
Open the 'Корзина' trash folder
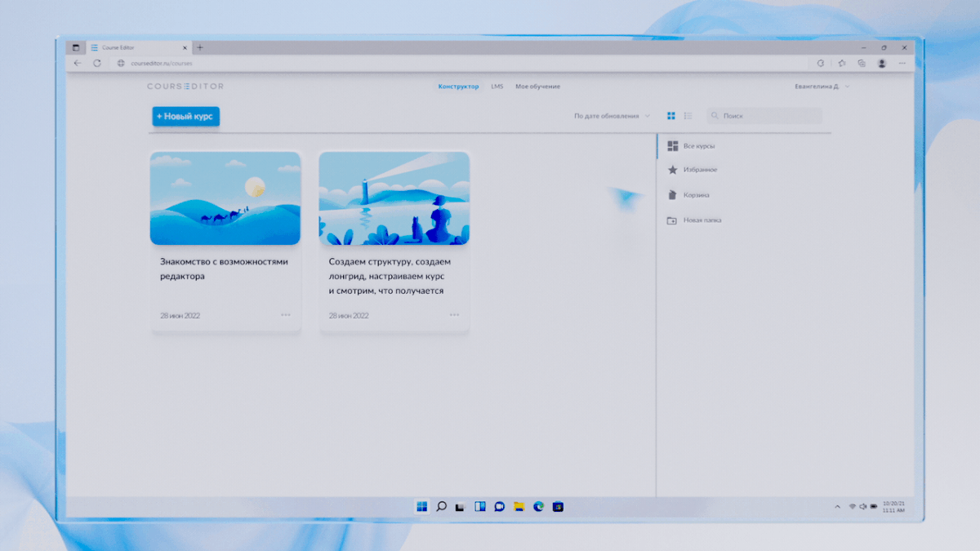(x=696, y=195)
